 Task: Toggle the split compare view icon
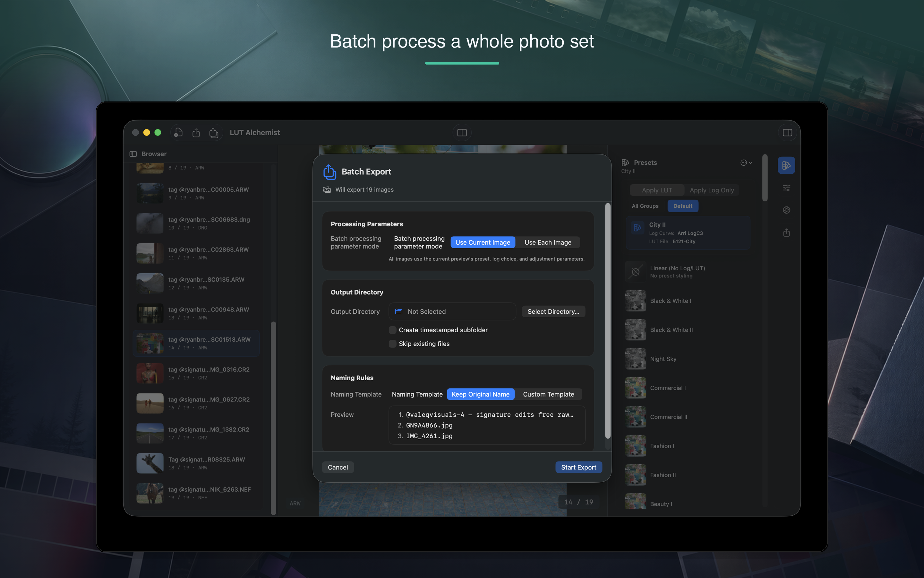click(462, 133)
